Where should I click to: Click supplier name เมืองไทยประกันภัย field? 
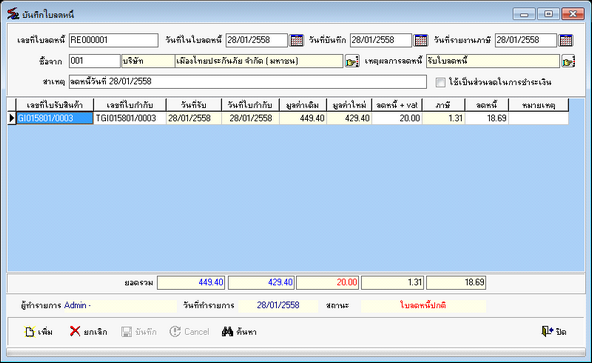coord(259,61)
